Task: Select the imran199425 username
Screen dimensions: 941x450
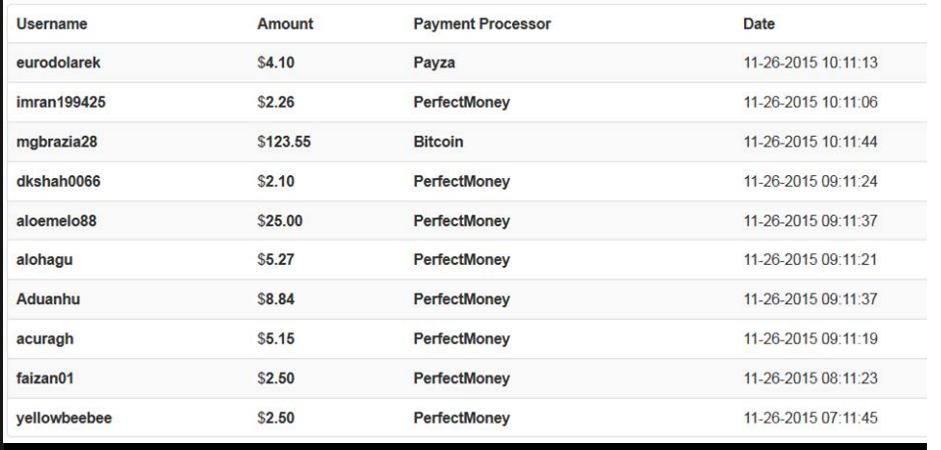Action: click(x=59, y=102)
